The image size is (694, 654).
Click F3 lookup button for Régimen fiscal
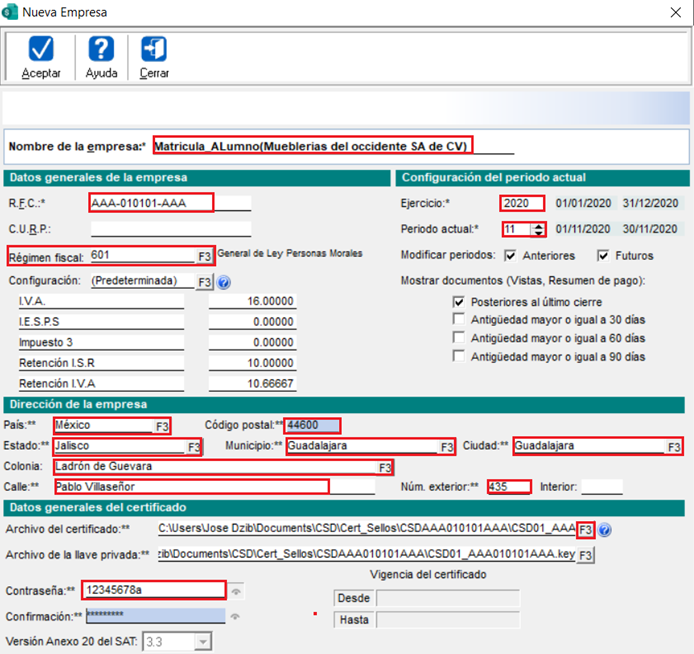click(x=204, y=255)
